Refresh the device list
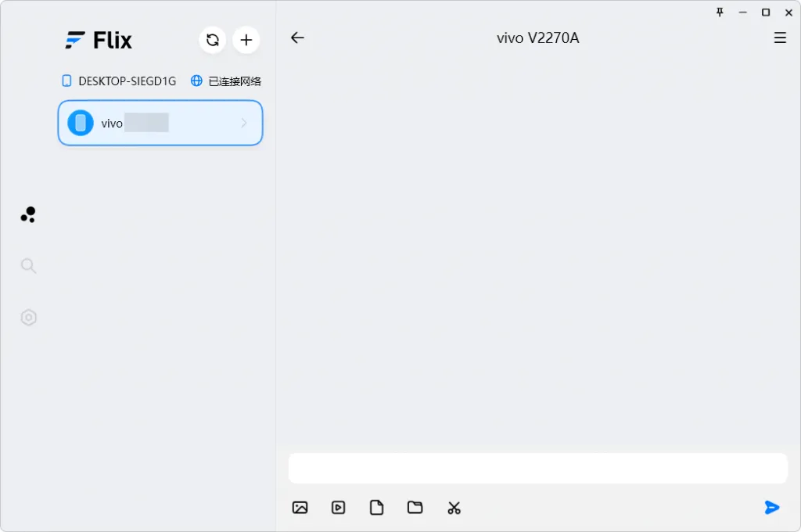The width and height of the screenshot is (801, 532). pyautogui.click(x=212, y=40)
